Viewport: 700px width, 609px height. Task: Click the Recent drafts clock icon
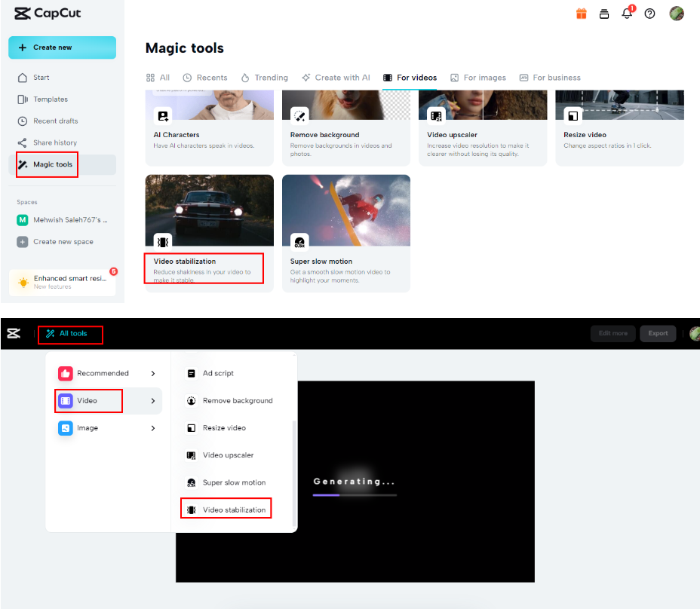(x=23, y=121)
